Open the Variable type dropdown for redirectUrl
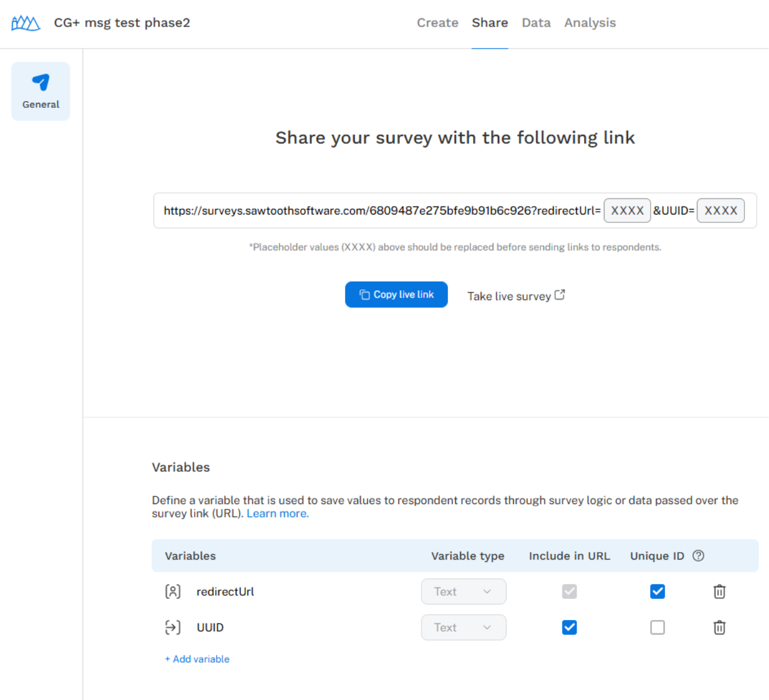This screenshot has width=769, height=700. [x=463, y=591]
